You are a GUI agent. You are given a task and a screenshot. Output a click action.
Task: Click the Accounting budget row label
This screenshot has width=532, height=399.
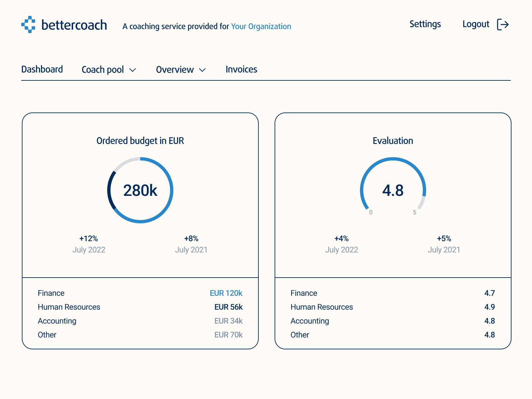(x=57, y=321)
